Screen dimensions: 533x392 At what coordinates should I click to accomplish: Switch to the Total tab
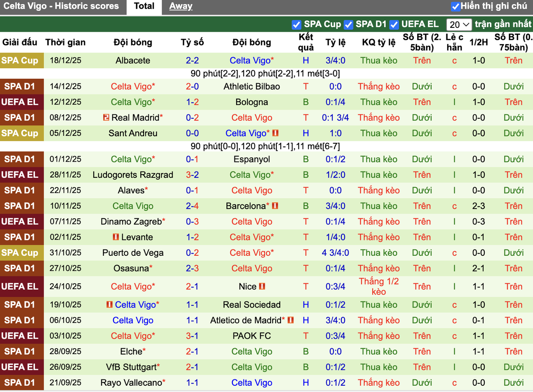coord(144,6)
